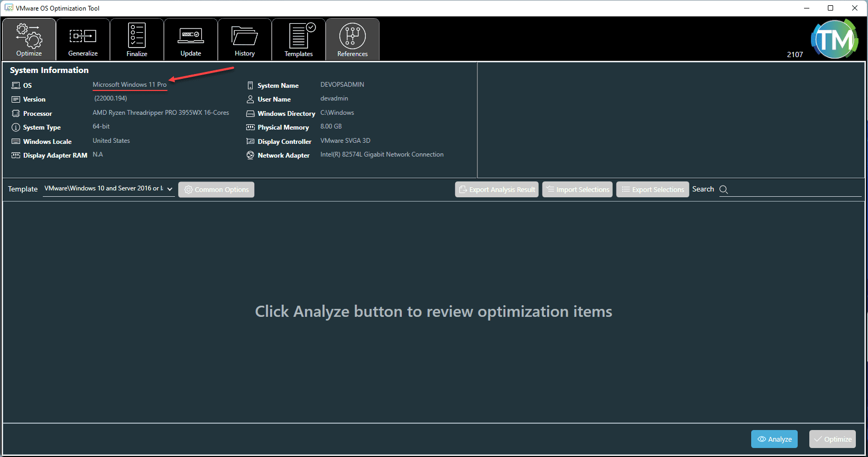Screen dimensions: 868x457
Task: Click the N.A display adapter RAM value
Action: pos(98,154)
